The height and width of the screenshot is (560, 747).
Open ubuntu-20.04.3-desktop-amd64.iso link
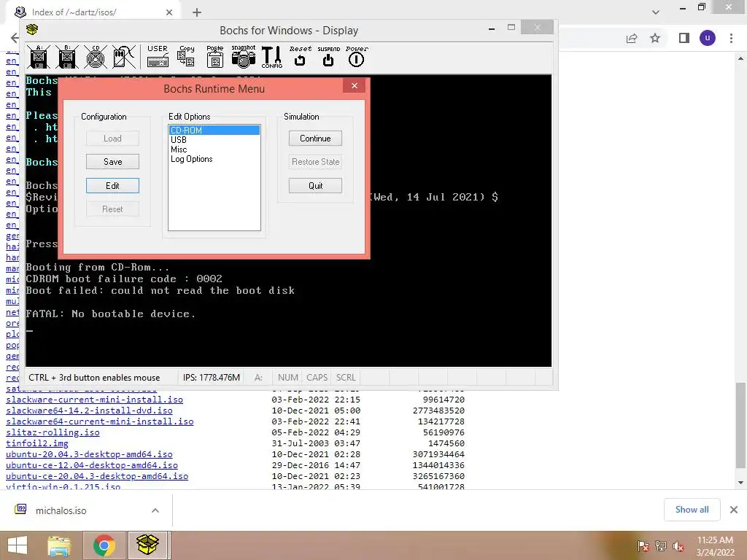point(89,454)
